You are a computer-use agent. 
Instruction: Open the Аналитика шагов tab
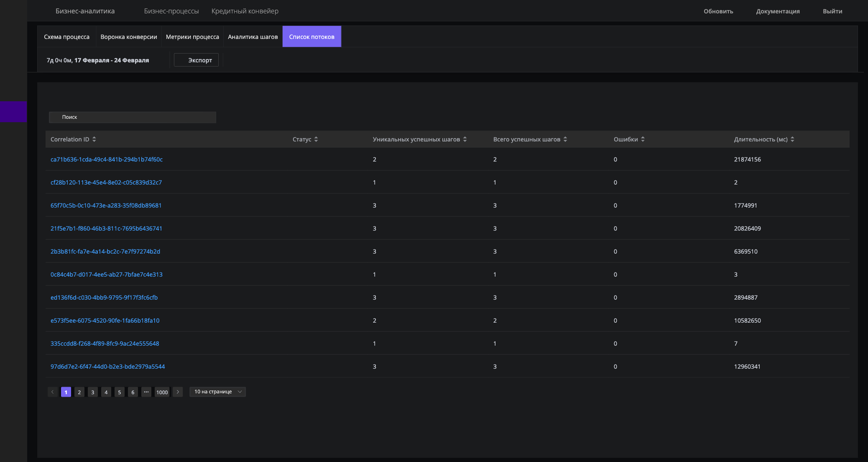tap(253, 37)
